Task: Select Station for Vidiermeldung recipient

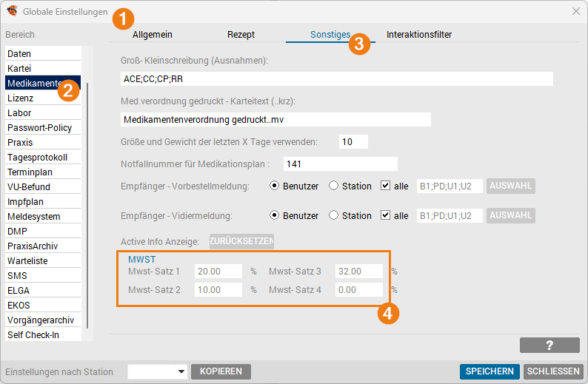Action: [x=333, y=215]
